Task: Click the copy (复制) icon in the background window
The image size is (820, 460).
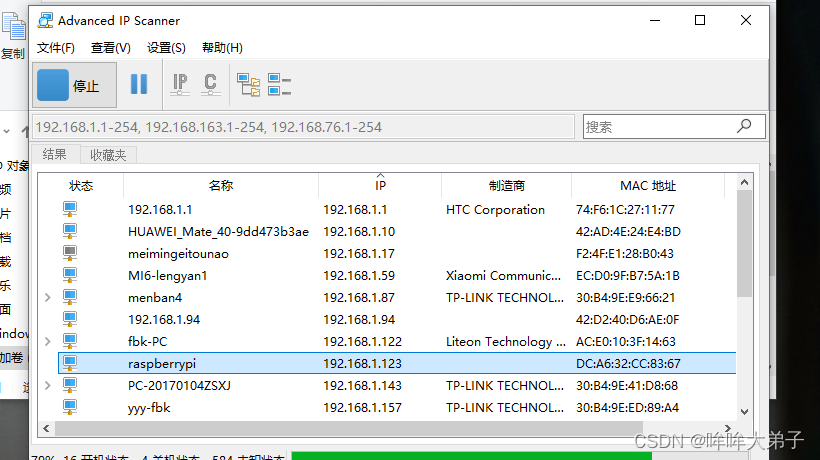Action: pyautogui.click(x=13, y=26)
